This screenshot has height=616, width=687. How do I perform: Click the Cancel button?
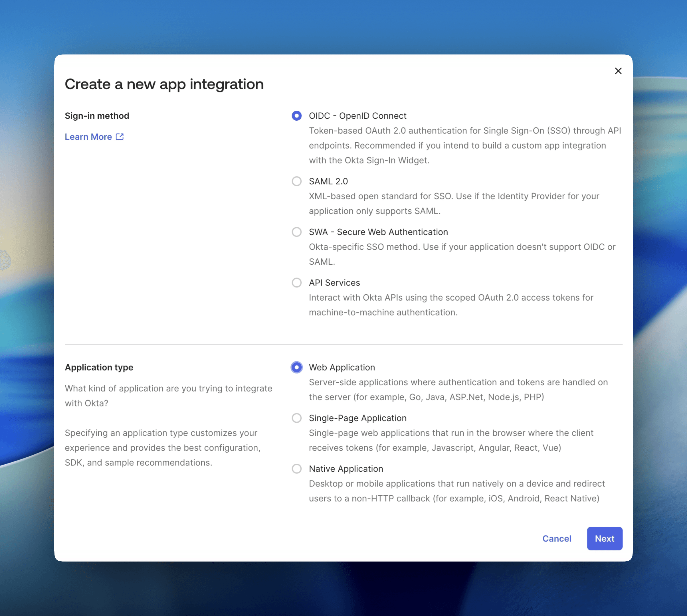(557, 538)
